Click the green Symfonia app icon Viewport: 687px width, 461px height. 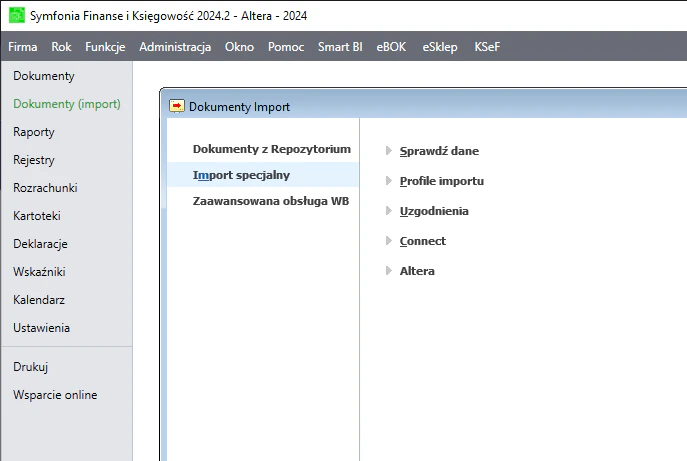click(17, 15)
